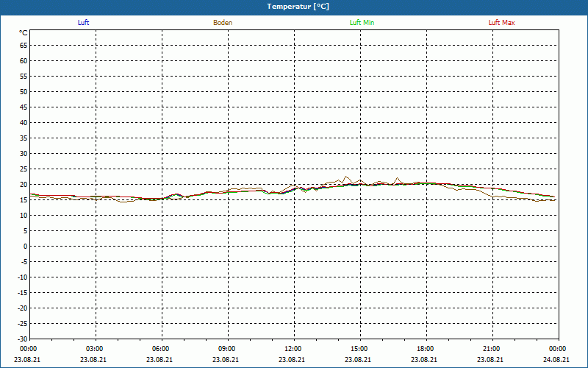The height and width of the screenshot is (368, 588).
Task: Click the brown Boden legend label
Action: tap(223, 23)
